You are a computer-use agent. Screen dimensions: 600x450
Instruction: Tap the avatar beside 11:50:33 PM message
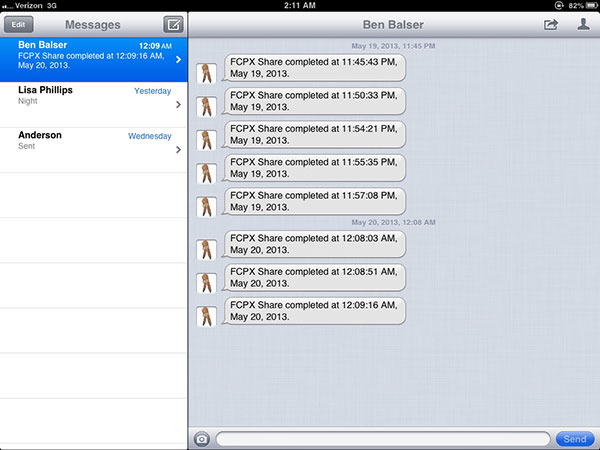207,106
